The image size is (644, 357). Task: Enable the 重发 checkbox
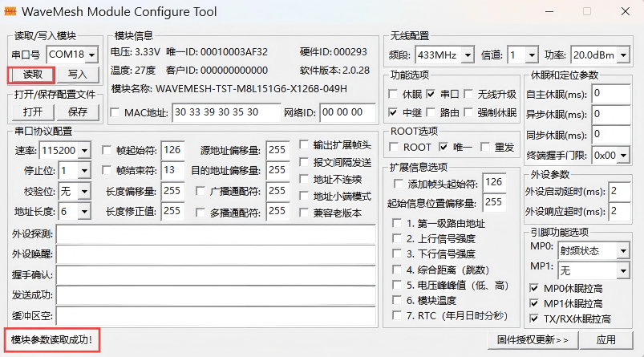(x=485, y=147)
